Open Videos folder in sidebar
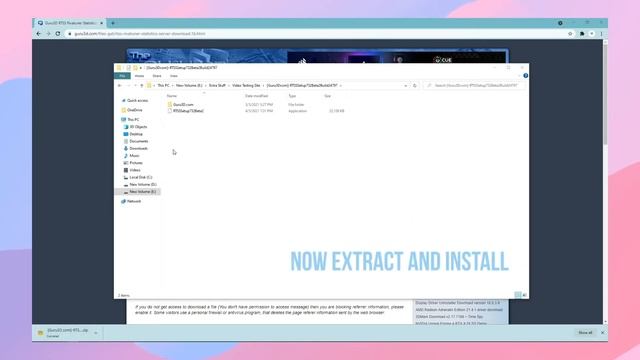This screenshot has width=640, height=360. pyautogui.click(x=134, y=170)
